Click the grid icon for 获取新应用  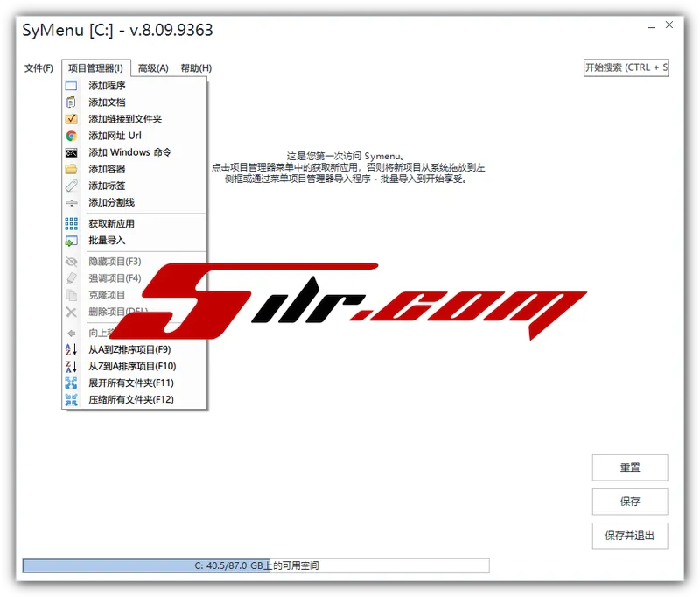coord(71,224)
